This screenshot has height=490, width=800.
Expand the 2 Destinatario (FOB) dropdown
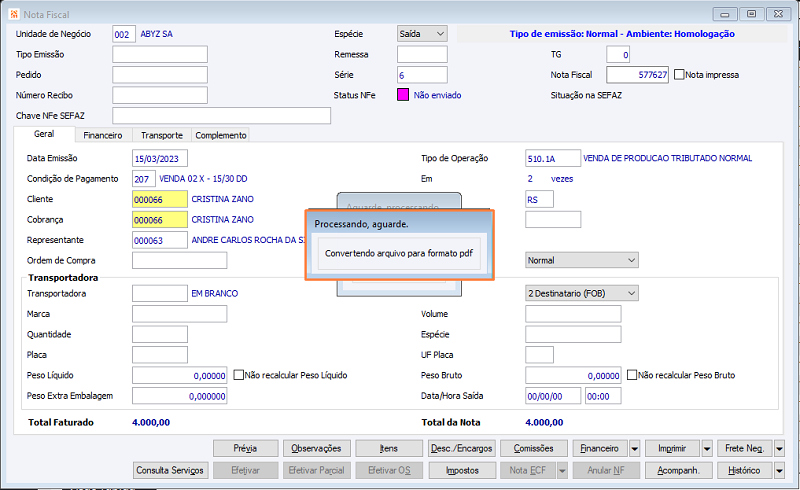pos(582,293)
